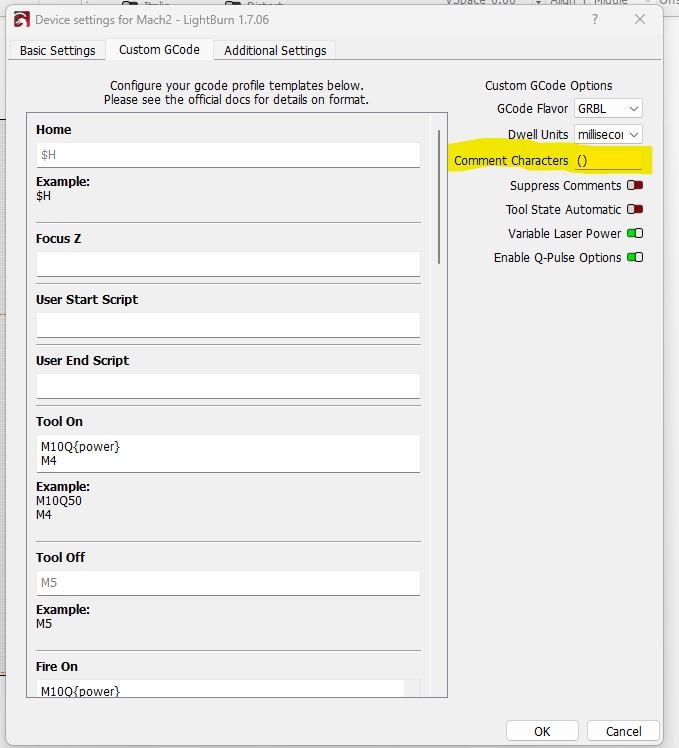Click the User End Script field
This screenshot has height=748, width=679.
pyautogui.click(x=228, y=386)
